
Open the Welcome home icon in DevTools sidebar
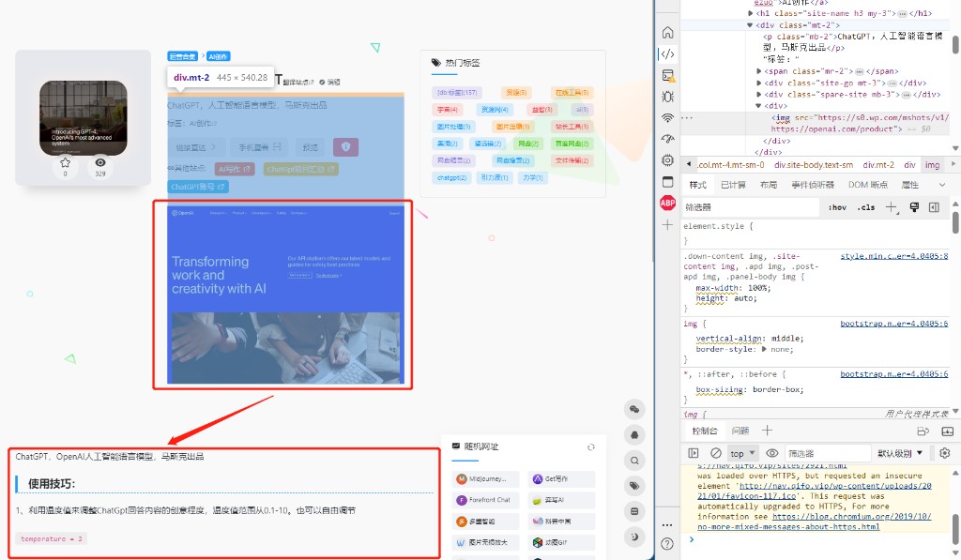[x=667, y=33]
